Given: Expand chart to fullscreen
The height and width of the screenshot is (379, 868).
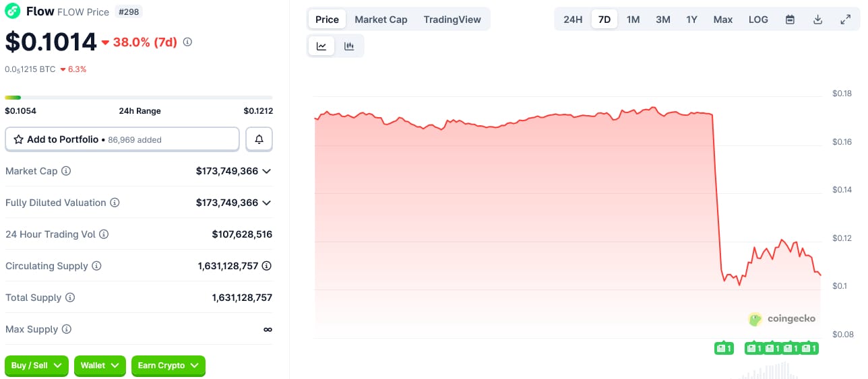Looking at the screenshot, I should 845,20.
